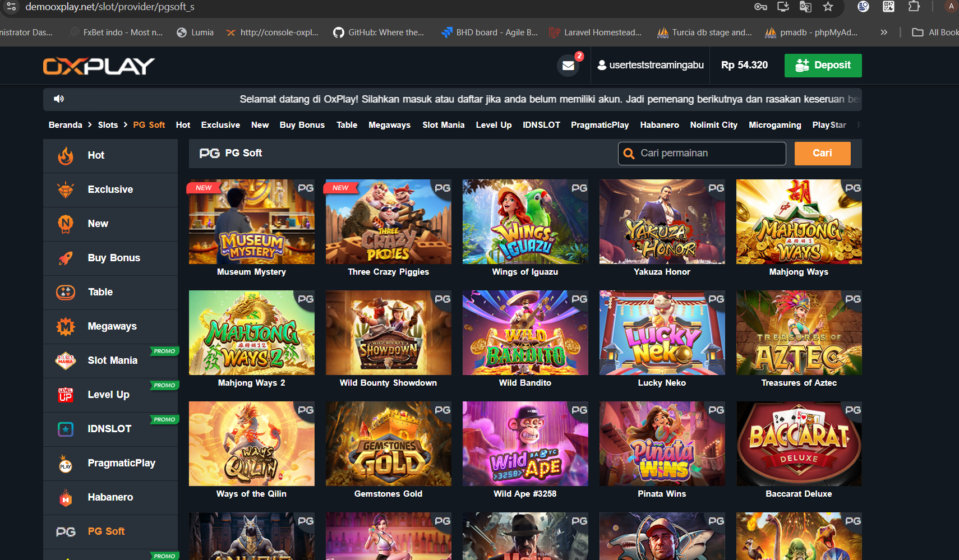Click the Habanero logo icon in sidebar
The height and width of the screenshot is (560, 959).
(x=66, y=498)
